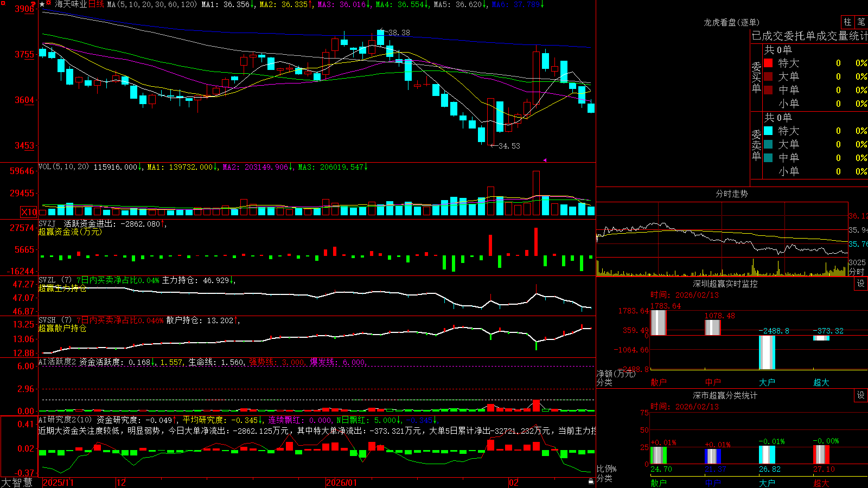This screenshot has width=868, height=488.
Task: Click the red 日线 period label
Action: coord(96,4)
